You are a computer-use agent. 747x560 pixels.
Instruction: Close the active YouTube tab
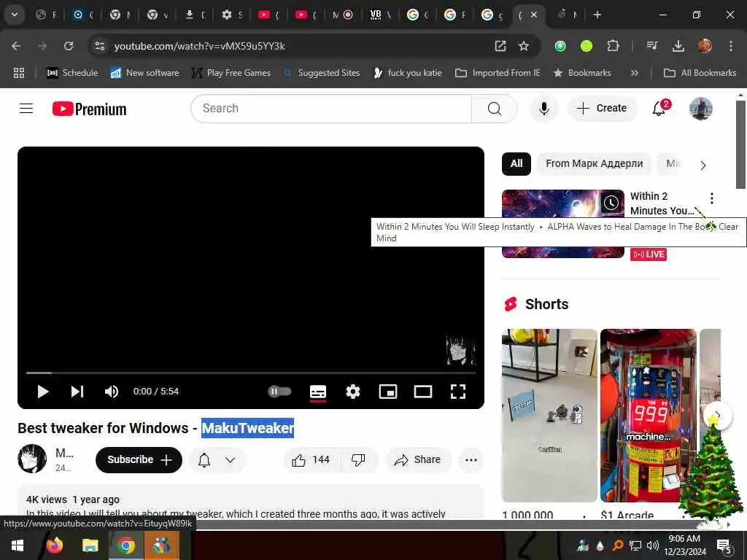point(534,15)
